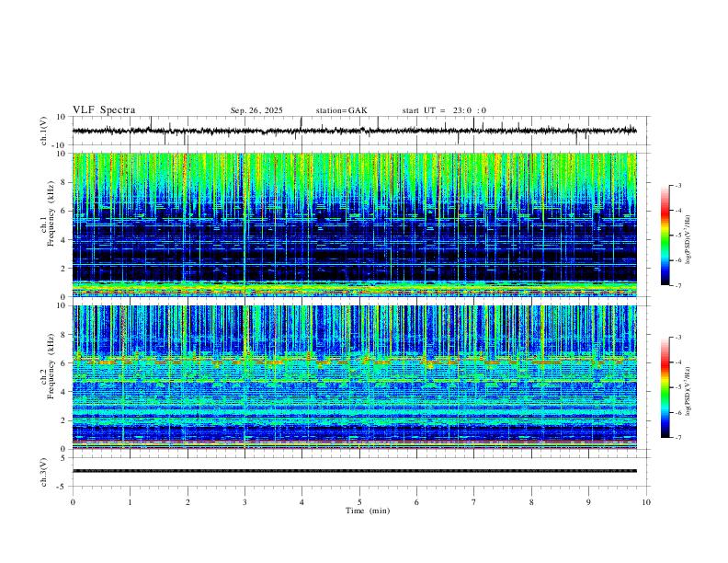Click time axis tick label "6"
728x563 pixels.
[416, 502]
